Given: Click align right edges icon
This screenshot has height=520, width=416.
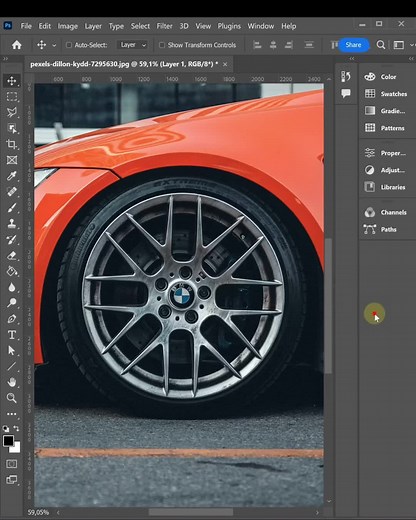Looking at the screenshot, I should [289, 45].
